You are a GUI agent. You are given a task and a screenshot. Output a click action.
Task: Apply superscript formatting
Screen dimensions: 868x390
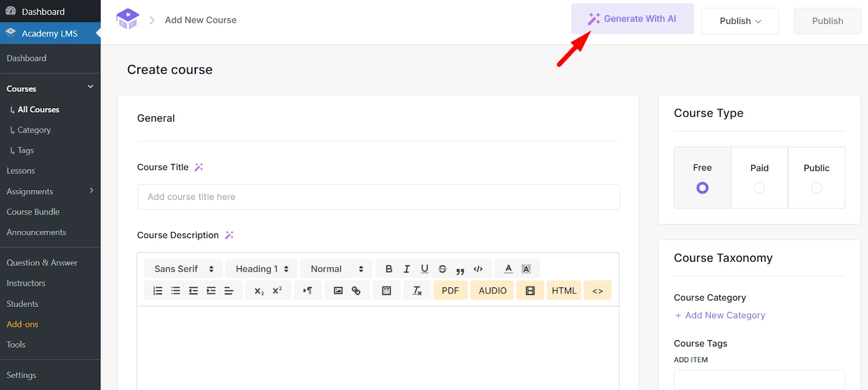coord(277,291)
